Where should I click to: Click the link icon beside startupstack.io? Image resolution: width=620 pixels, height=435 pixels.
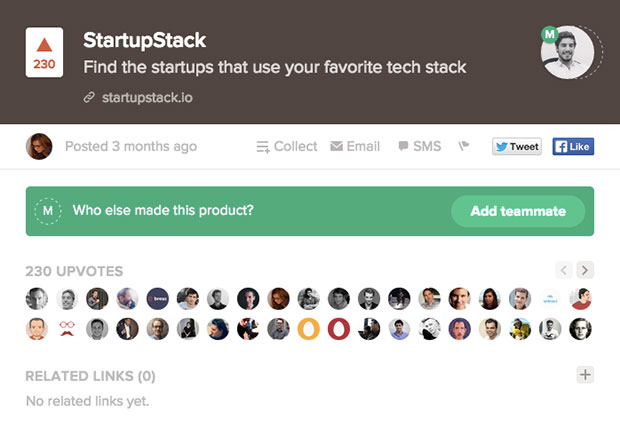click(x=91, y=98)
